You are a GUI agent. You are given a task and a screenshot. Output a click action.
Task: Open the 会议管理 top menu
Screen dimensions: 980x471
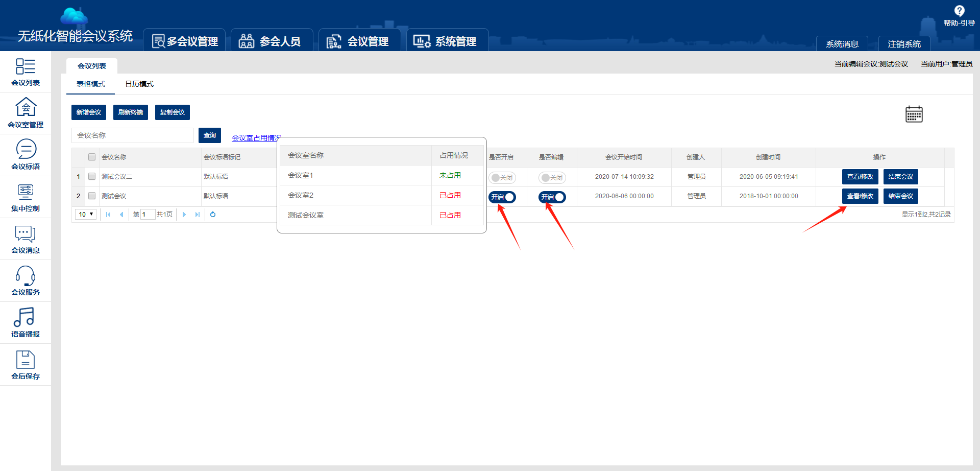coord(359,41)
